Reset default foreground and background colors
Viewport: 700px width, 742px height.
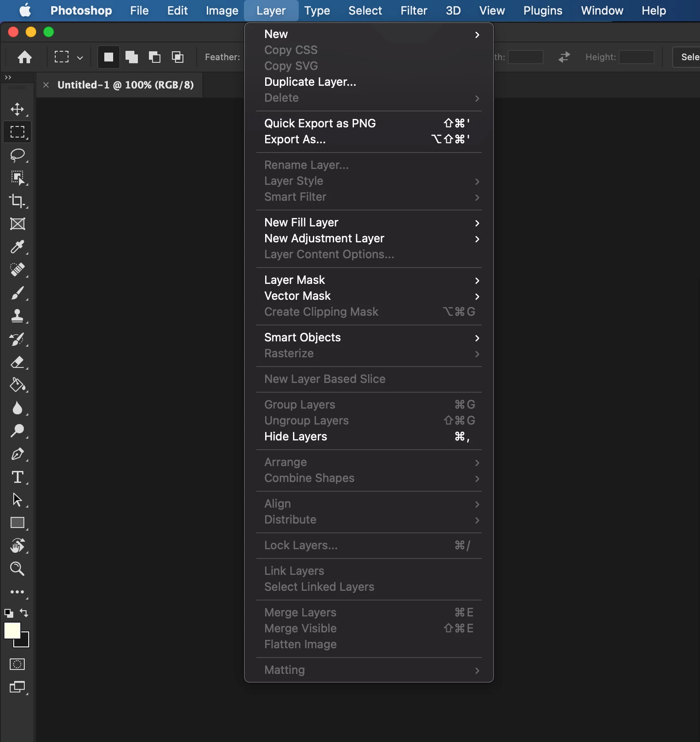[x=9, y=613]
